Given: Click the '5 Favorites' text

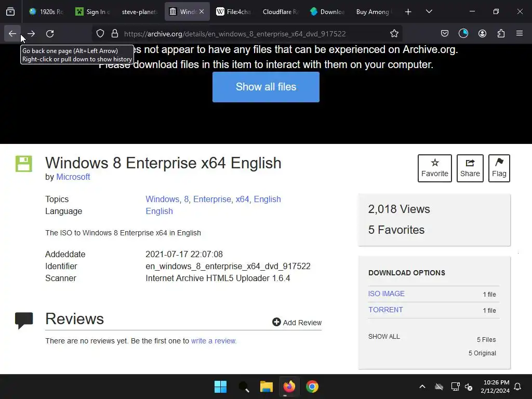Looking at the screenshot, I should (396, 230).
